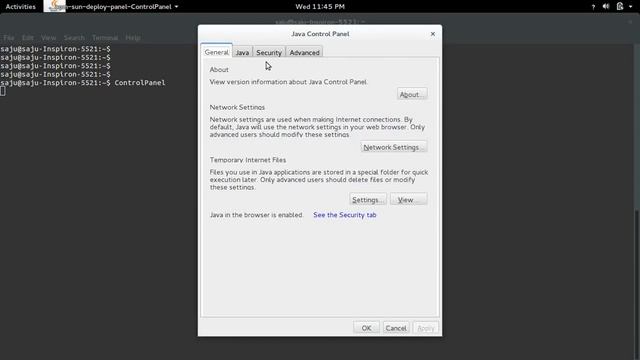Viewport: 640px width, 360px height.
Task: Click the question mark network icon
Action: click(x=593, y=7)
